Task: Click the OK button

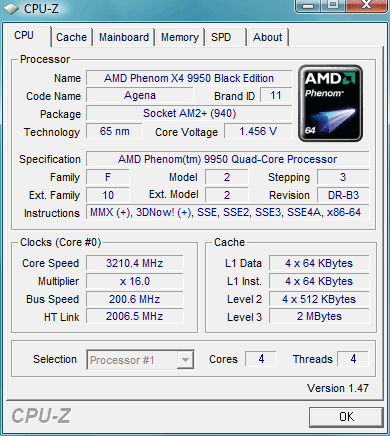Action: [346, 417]
